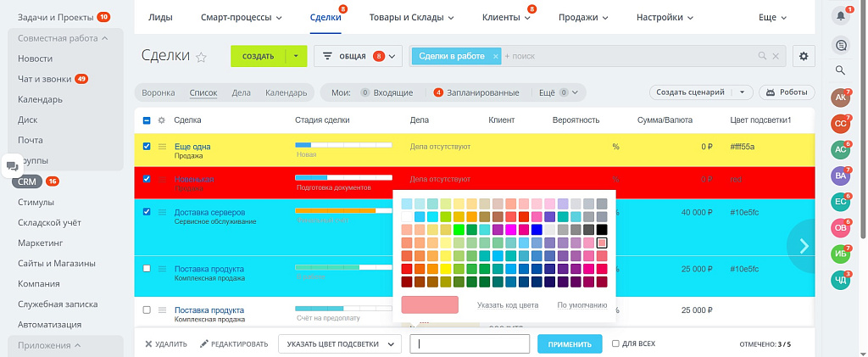Viewport: 868px width, 357px height.
Task: Open the magnifier search in right sidebar
Action: (840, 70)
